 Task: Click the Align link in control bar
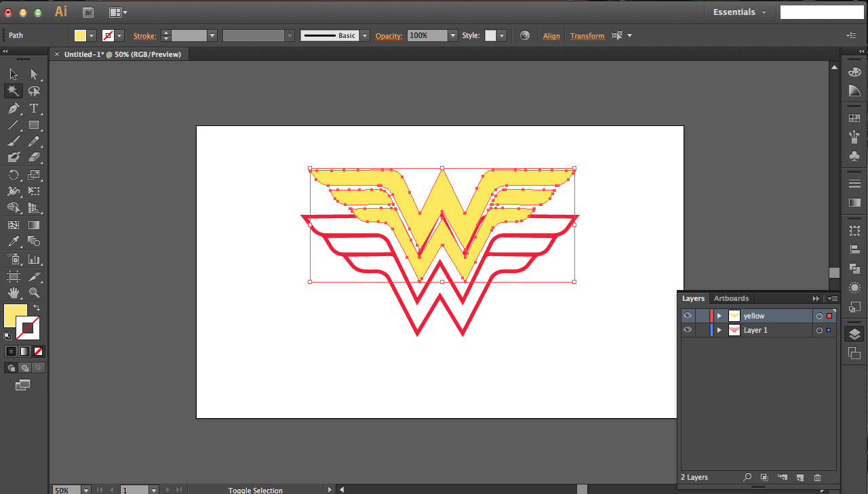pyautogui.click(x=552, y=36)
